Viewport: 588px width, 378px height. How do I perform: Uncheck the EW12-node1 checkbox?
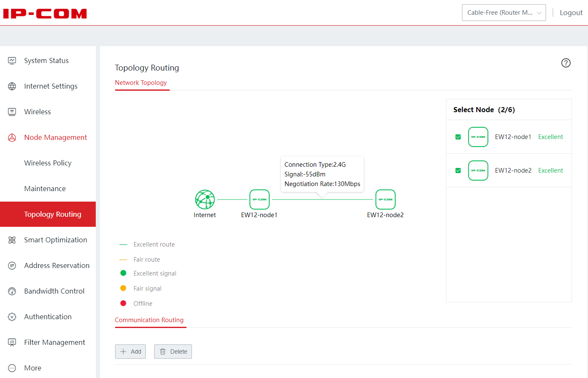[458, 137]
